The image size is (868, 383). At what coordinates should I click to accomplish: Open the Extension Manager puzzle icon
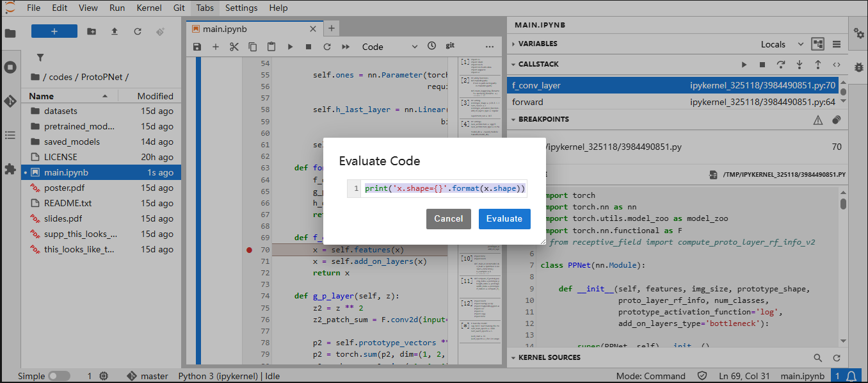click(10, 169)
